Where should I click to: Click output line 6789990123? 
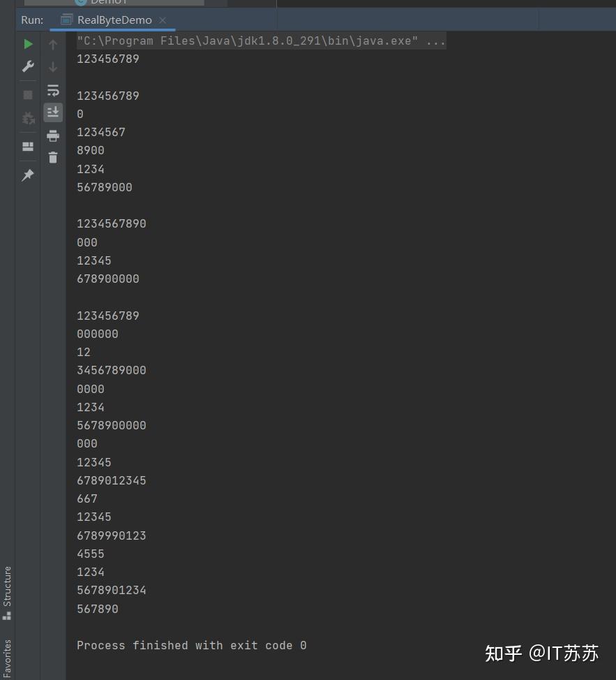pyautogui.click(x=112, y=535)
